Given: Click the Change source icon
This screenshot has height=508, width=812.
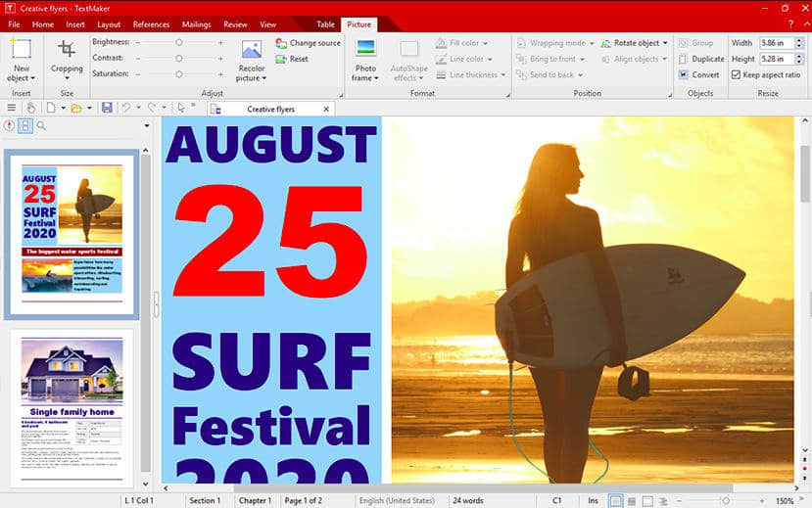Looking at the screenshot, I should (x=281, y=43).
